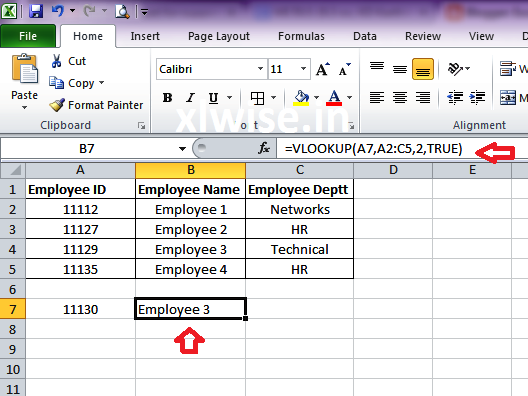Undo the last action

click(58, 11)
